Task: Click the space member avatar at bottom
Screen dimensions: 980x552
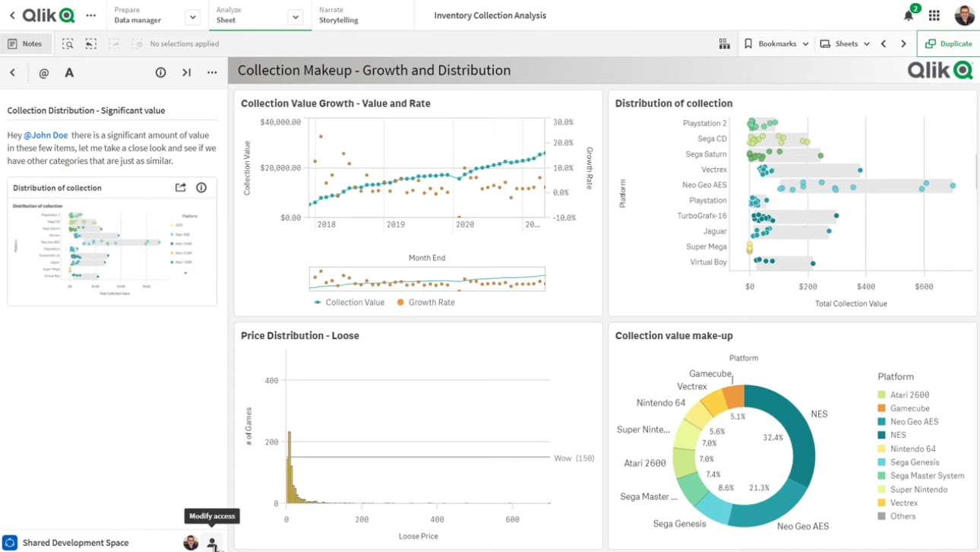Action: [x=191, y=542]
